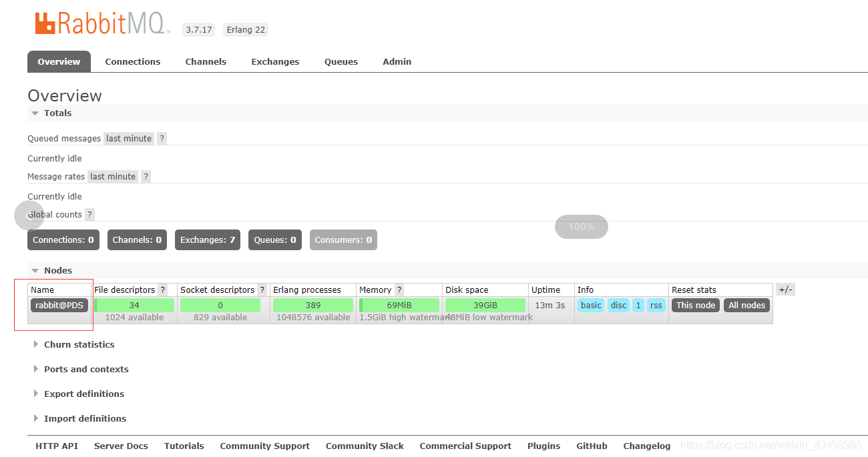The image size is (868, 457).
Task: Open the Exchanges tab
Action: 275,62
